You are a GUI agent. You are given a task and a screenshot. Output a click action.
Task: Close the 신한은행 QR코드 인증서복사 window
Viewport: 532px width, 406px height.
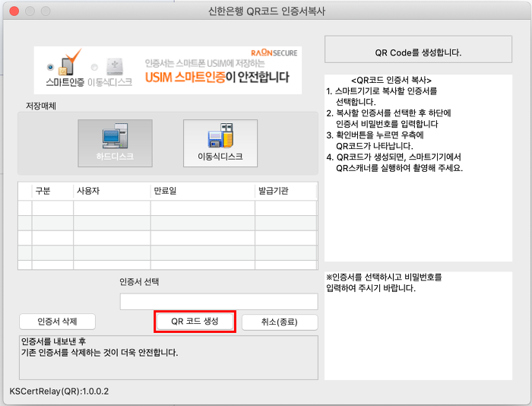pos(14,11)
